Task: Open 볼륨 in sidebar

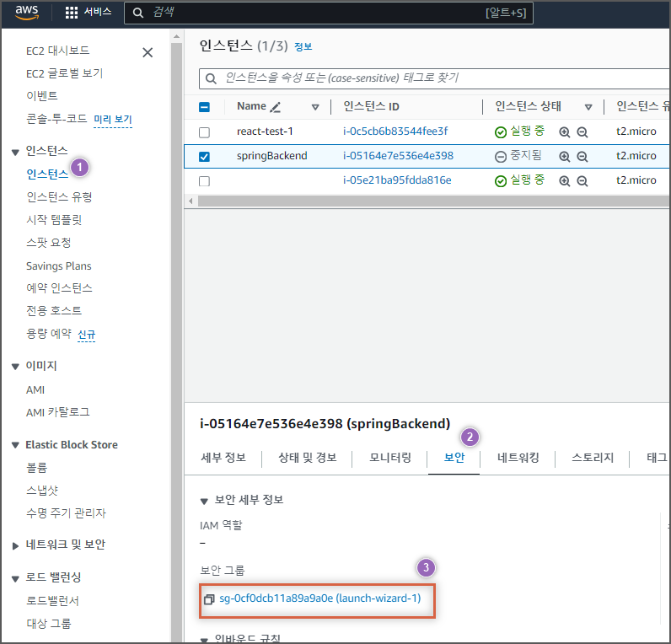Action: (37, 468)
